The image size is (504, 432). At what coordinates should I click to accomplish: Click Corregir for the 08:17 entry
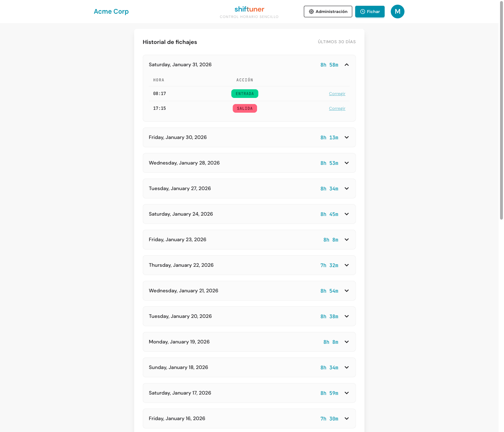click(337, 94)
